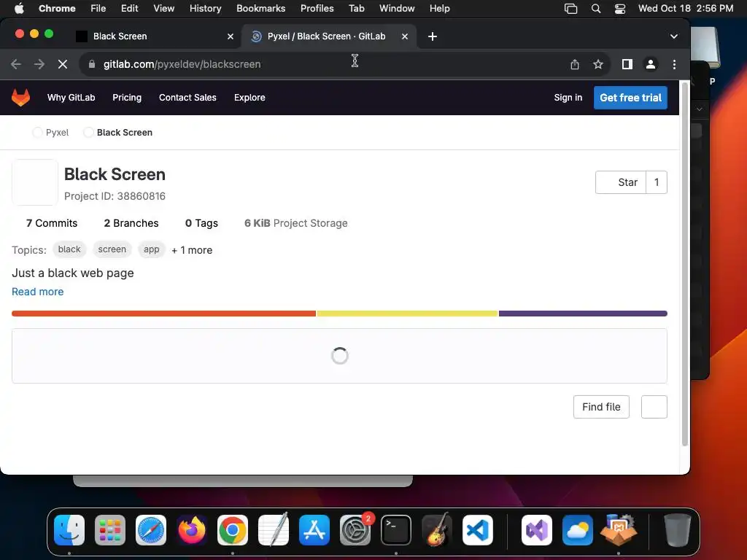747x560 pixels.
Task: Click the GitLab fox logo
Action: pyautogui.click(x=20, y=98)
